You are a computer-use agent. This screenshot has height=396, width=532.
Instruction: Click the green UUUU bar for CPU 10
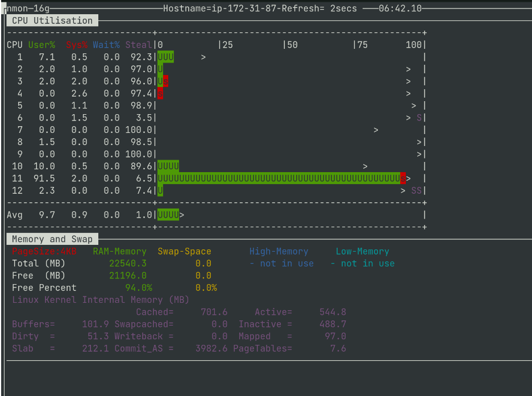pyautogui.click(x=168, y=166)
